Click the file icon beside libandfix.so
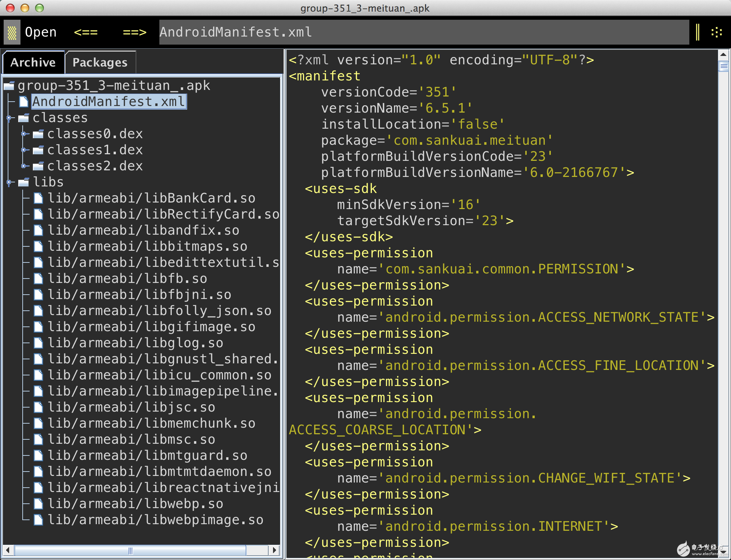 [x=38, y=230]
